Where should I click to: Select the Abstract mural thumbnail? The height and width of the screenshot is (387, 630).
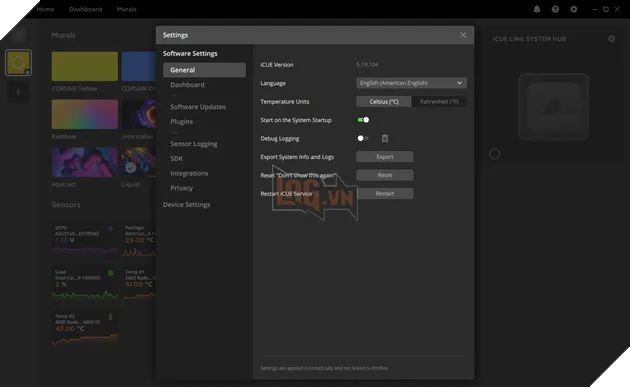pyautogui.click(x=85, y=162)
